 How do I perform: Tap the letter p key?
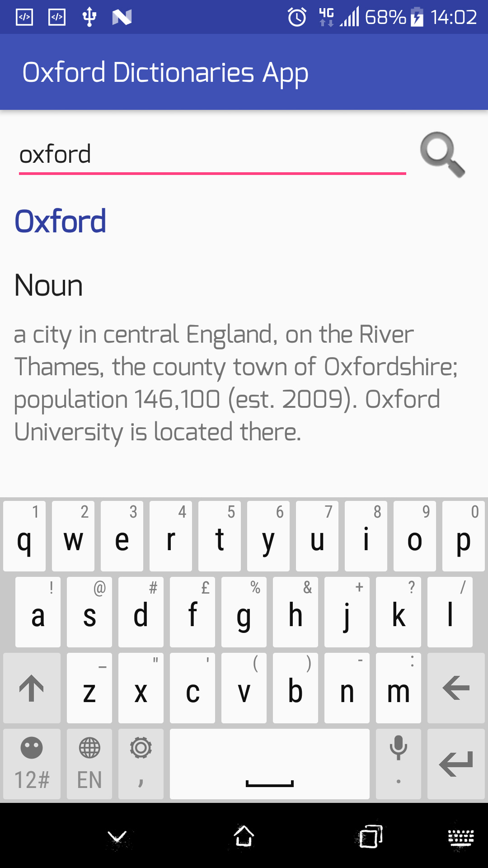[464, 536]
